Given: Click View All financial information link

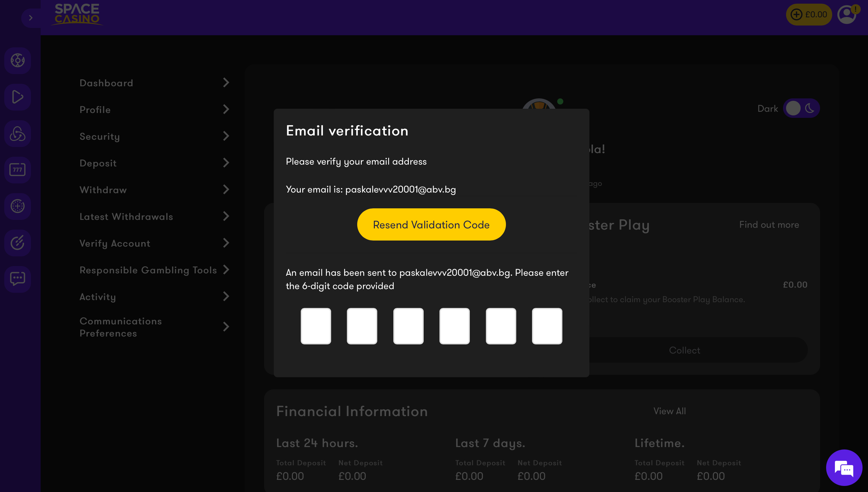Looking at the screenshot, I should click(x=670, y=411).
